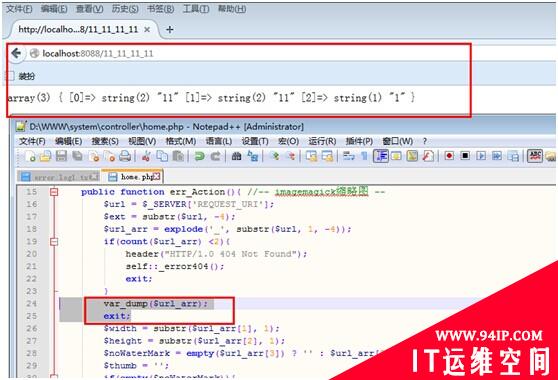Click the green Undo arrow icon
Image resolution: width=558 pixels, height=380 pixels.
[200, 156]
